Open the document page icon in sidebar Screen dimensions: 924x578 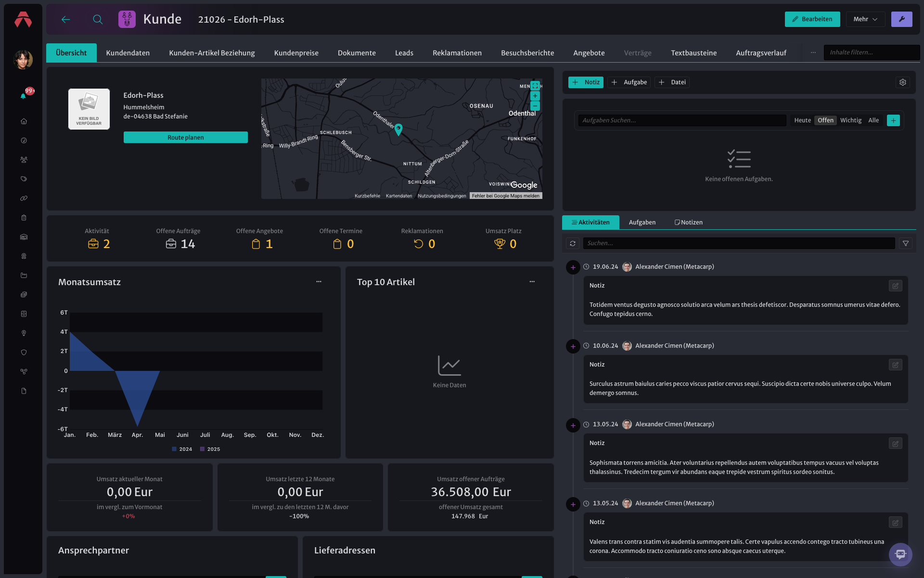[24, 391]
